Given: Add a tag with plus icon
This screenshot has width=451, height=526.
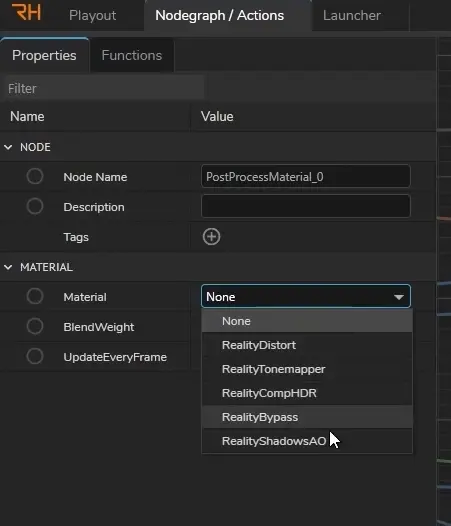Looking at the screenshot, I should click(211, 237).
